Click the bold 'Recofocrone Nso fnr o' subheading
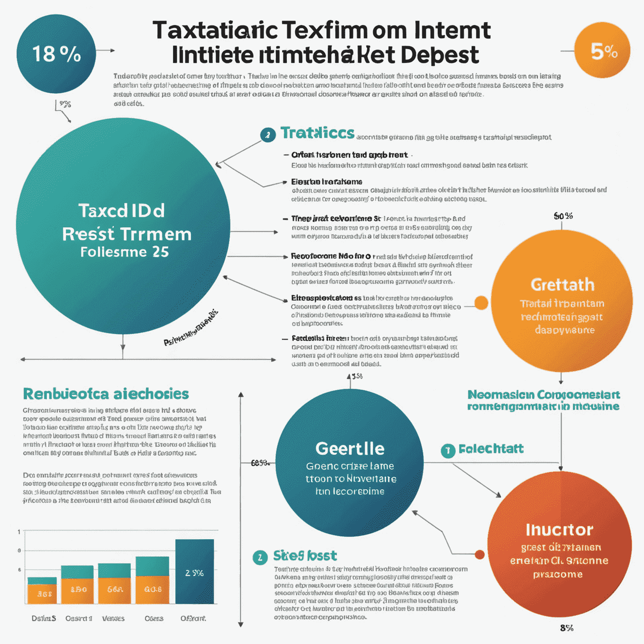The image size is (644, 644). coord(331,256)
